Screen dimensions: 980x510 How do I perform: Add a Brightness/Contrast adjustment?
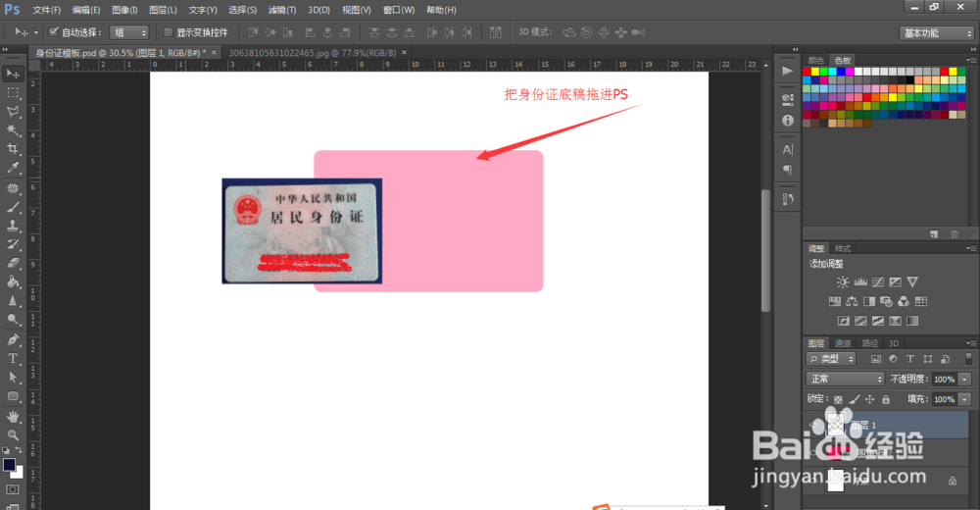coord(843,282)
